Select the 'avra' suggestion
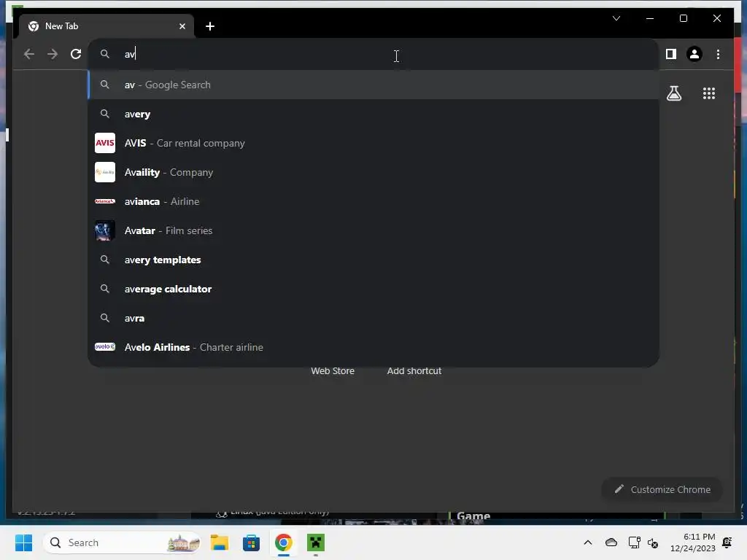 [x=373, y=318]
